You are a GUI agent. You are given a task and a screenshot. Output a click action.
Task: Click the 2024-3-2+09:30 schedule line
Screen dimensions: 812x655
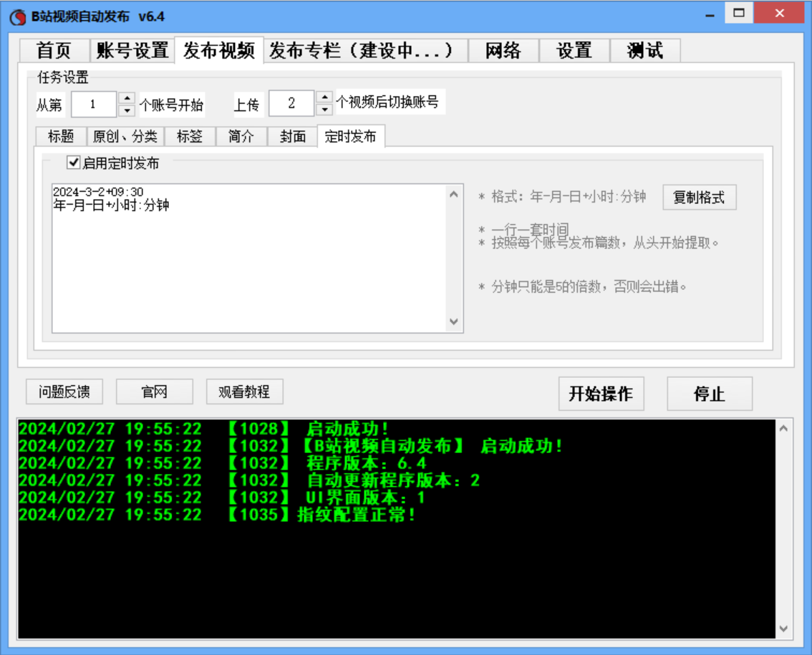pyautogui.click(x=98, y=192)
